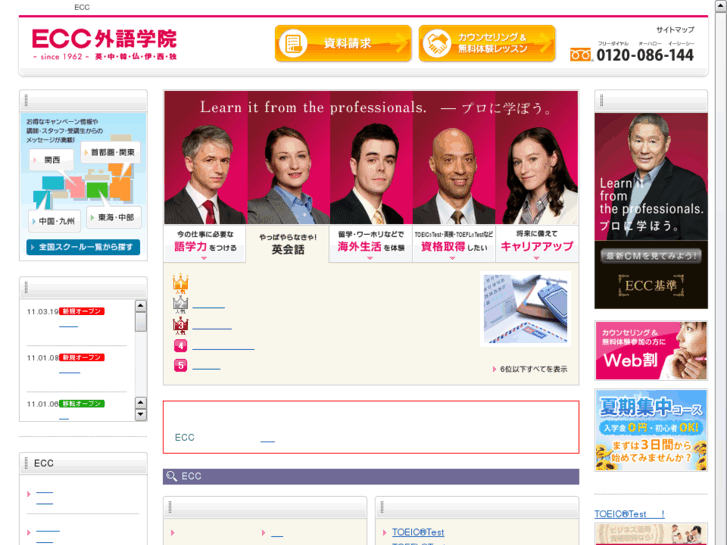Switch to the 資格取得したい tab
The image size is (727, 545).
pyautogui.click(x=454, y=243)
